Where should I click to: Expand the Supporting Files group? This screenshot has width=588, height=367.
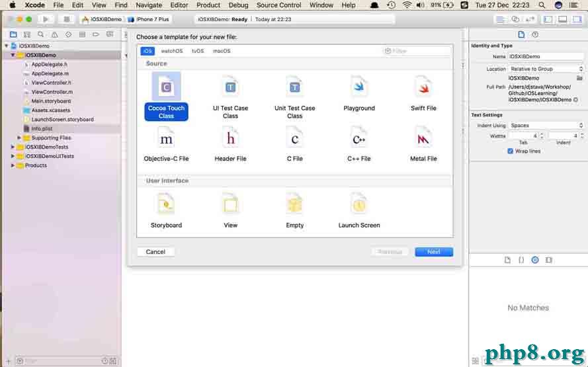(19, 138)
